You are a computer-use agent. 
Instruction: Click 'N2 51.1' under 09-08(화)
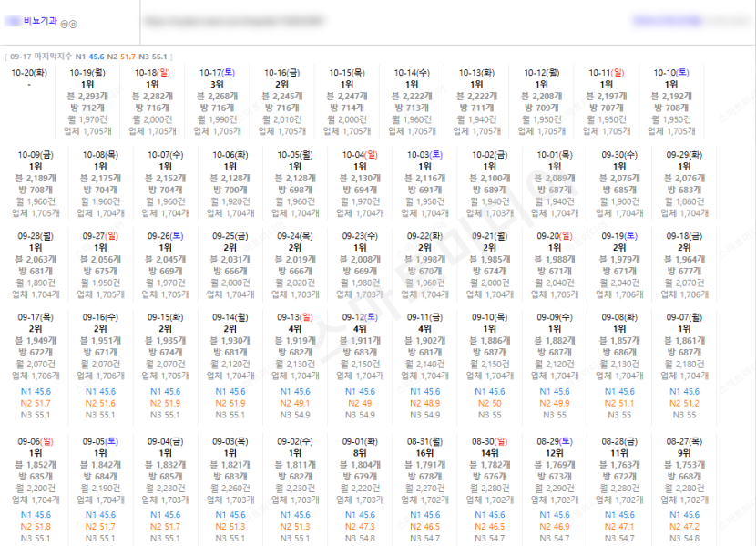619,403
